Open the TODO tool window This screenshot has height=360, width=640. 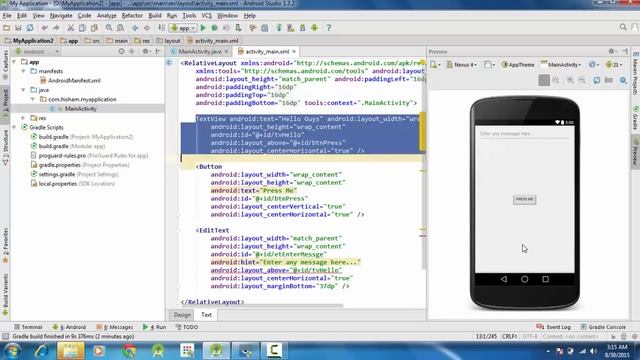187,327
